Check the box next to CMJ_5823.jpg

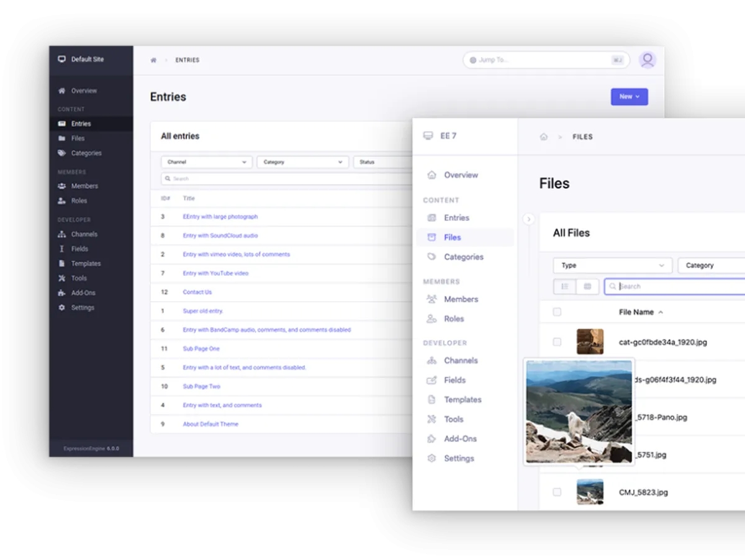click(557, 492)
